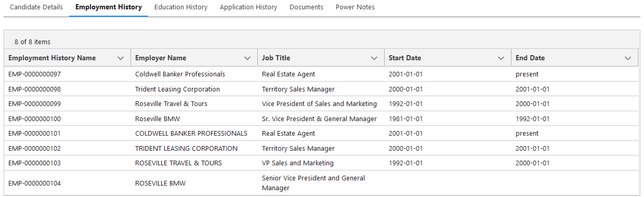Click employer Roseville BMW in mixed case
Screen dimensions: 644x197
click(x=157, y=119)
